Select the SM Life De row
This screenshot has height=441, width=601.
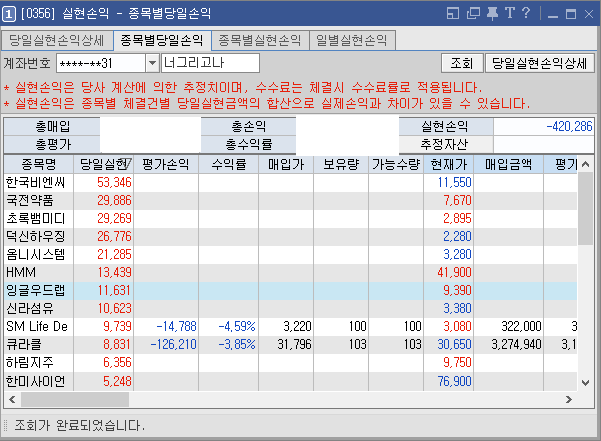[290, 326]
